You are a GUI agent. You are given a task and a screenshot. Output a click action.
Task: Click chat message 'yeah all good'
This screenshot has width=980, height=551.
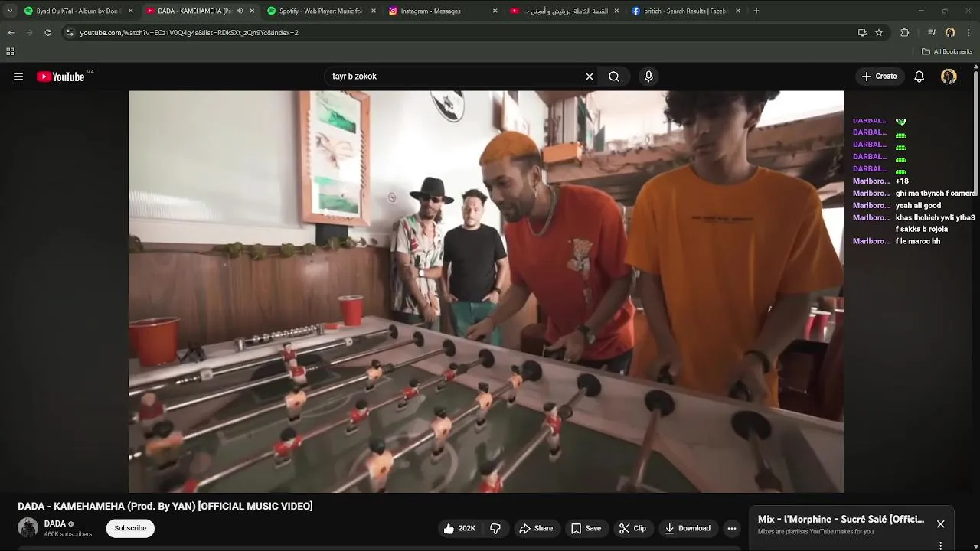[918, 206]
